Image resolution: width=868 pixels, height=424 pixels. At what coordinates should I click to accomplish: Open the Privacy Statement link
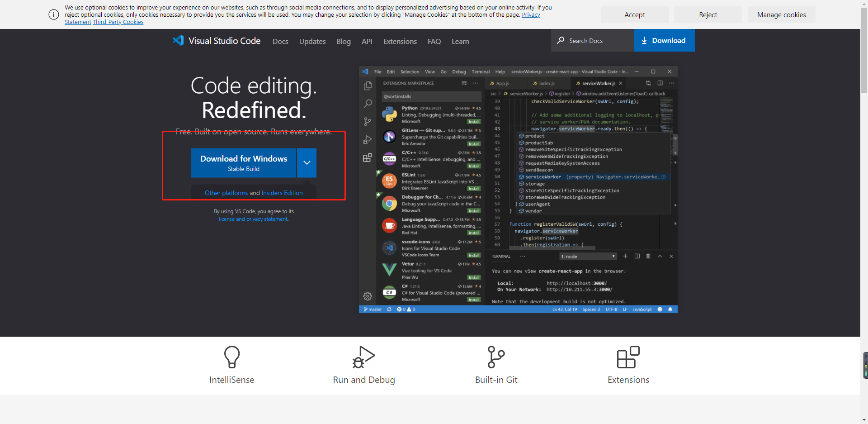tap(531, 15)
